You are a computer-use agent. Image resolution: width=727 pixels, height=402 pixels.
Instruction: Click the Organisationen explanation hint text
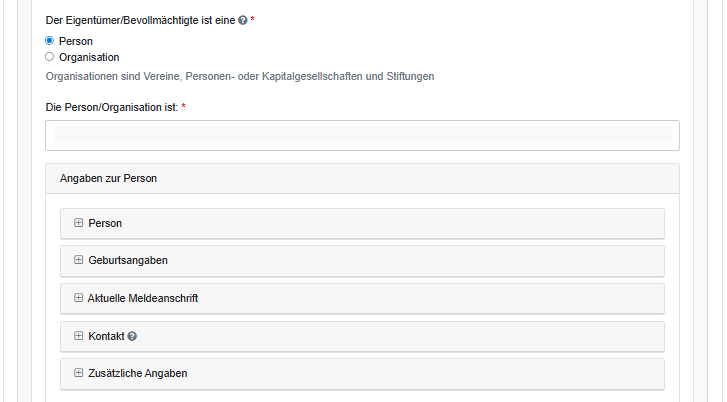pos(240,76)
